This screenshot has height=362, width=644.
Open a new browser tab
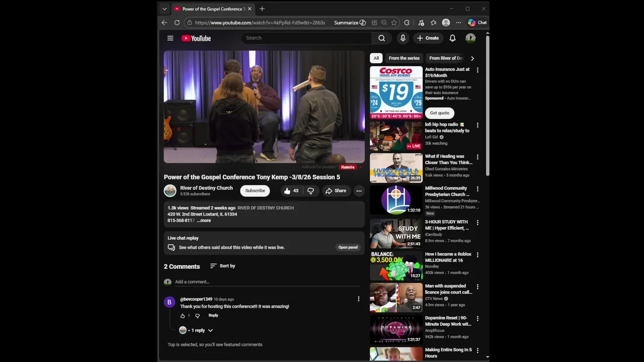(x=262, y=9)
